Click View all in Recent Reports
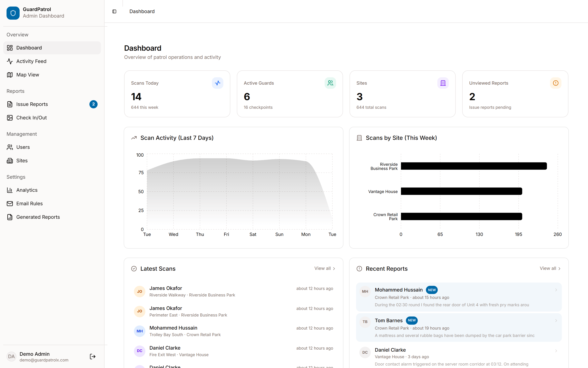The width and height of the screenshot is (588, 368). coord(550,268)
